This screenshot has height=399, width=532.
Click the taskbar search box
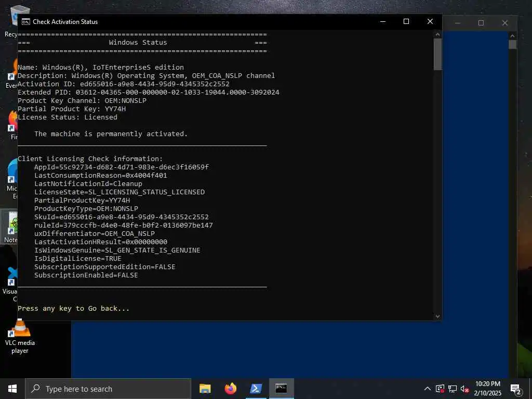tap(108, 389)
